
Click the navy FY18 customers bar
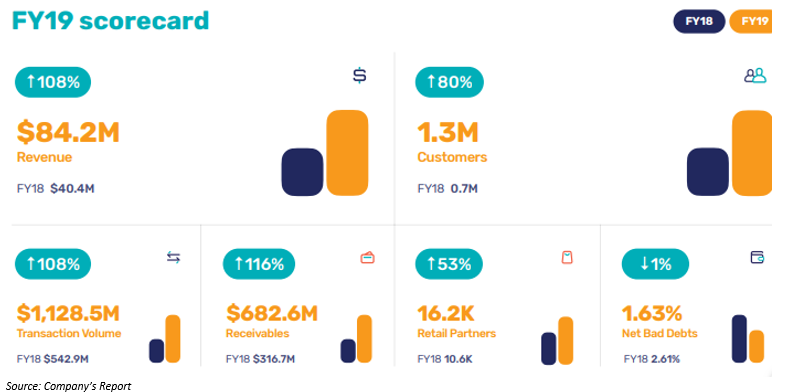(x=707, y=172)
